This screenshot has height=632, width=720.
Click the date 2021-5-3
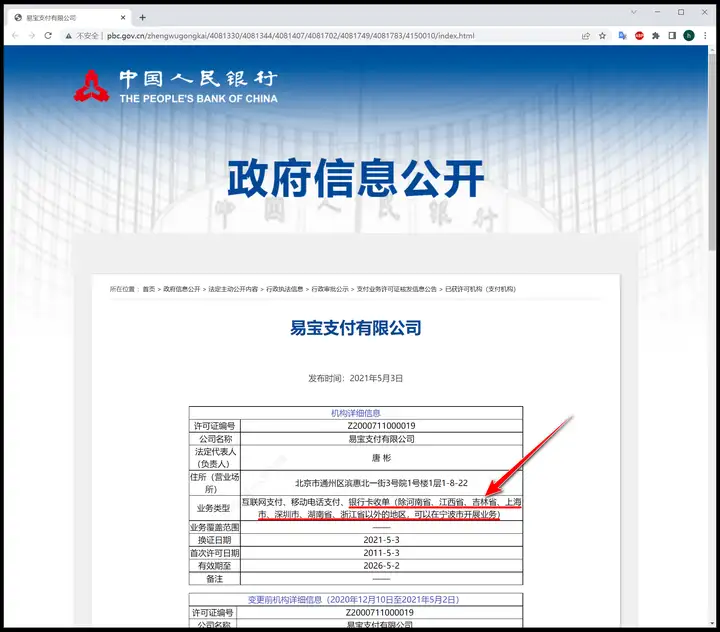[x=382, y=540]
